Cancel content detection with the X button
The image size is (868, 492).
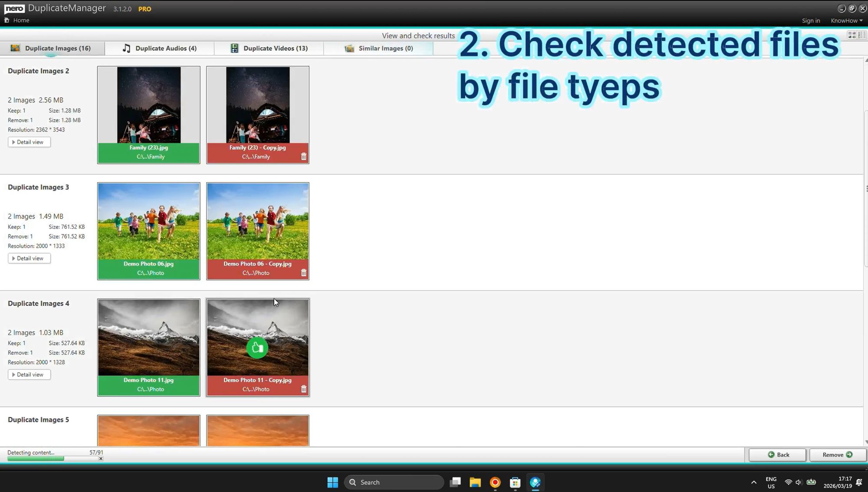pos(100,459)
